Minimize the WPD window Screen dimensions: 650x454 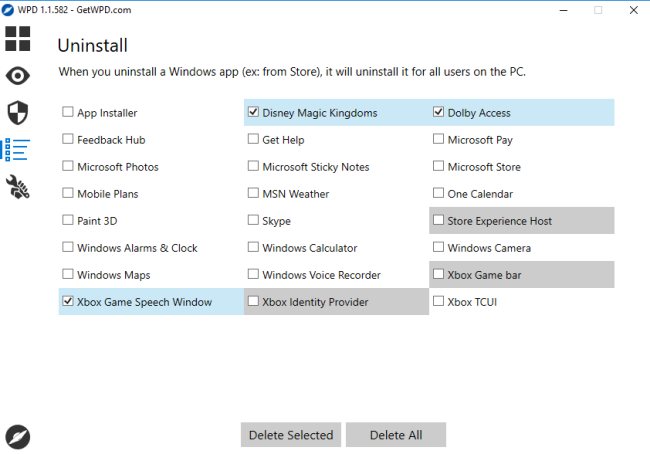pos(563,10)
